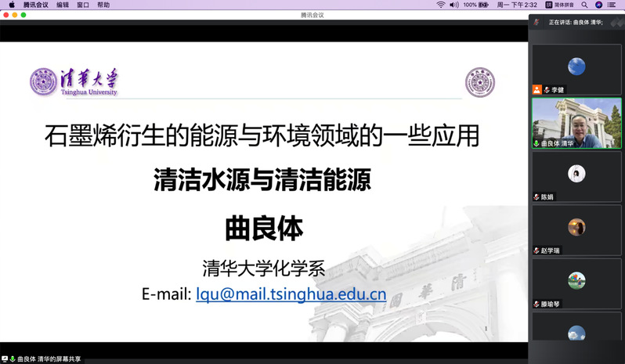Click the screen sharing icon in the bottom status bar
Viewport: 625px width, 364px height.
point(5,359)
